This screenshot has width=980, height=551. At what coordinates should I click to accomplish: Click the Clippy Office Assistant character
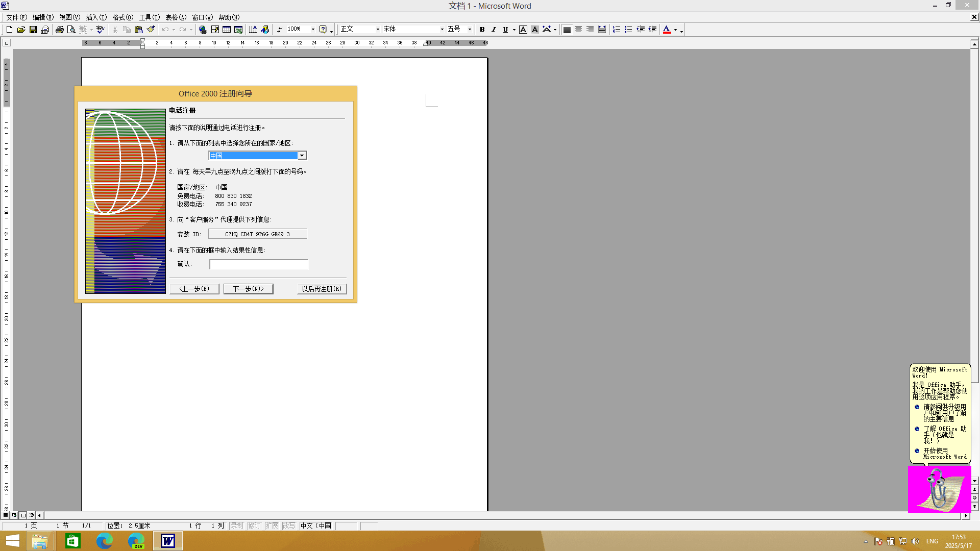tap(938, 489)
